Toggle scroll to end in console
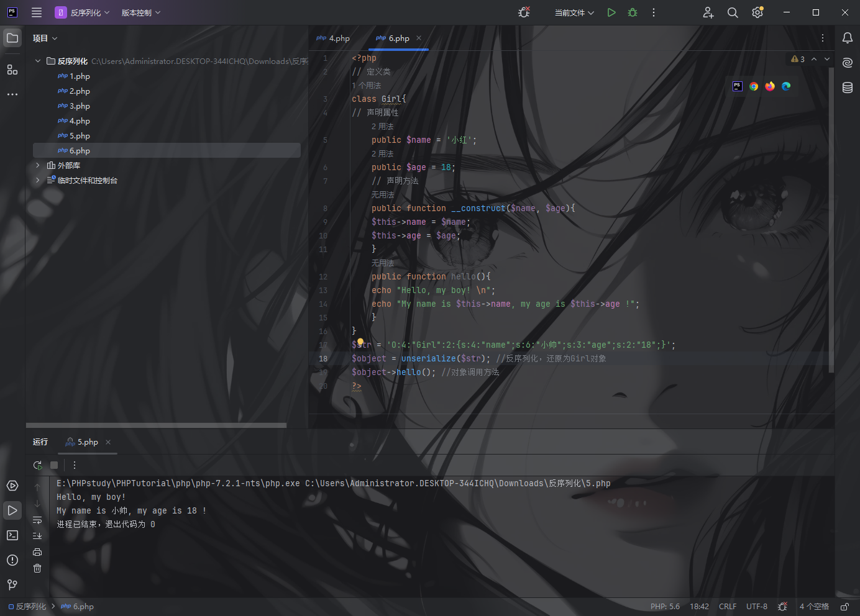Screen dimensions: 860x616 37,535
